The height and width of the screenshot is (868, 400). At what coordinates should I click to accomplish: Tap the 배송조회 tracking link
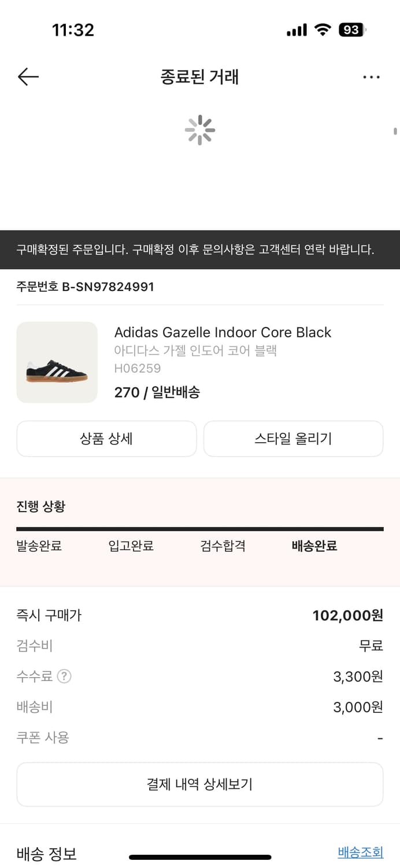click(361, 851)
